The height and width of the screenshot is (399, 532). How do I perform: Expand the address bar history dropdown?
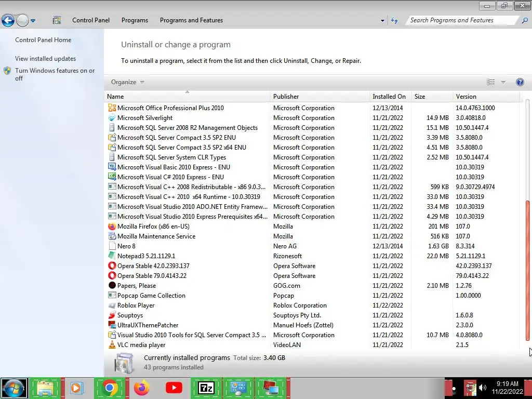(x=382, y=21)
